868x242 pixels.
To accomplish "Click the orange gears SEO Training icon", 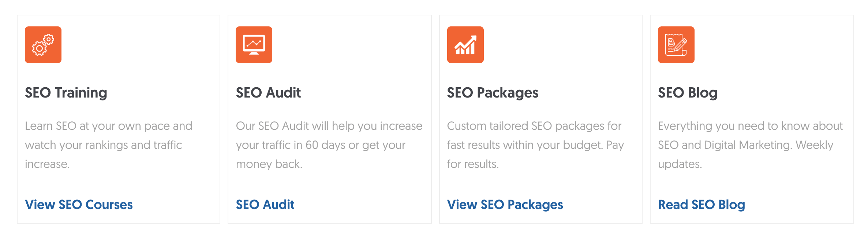I will [43, 45].
